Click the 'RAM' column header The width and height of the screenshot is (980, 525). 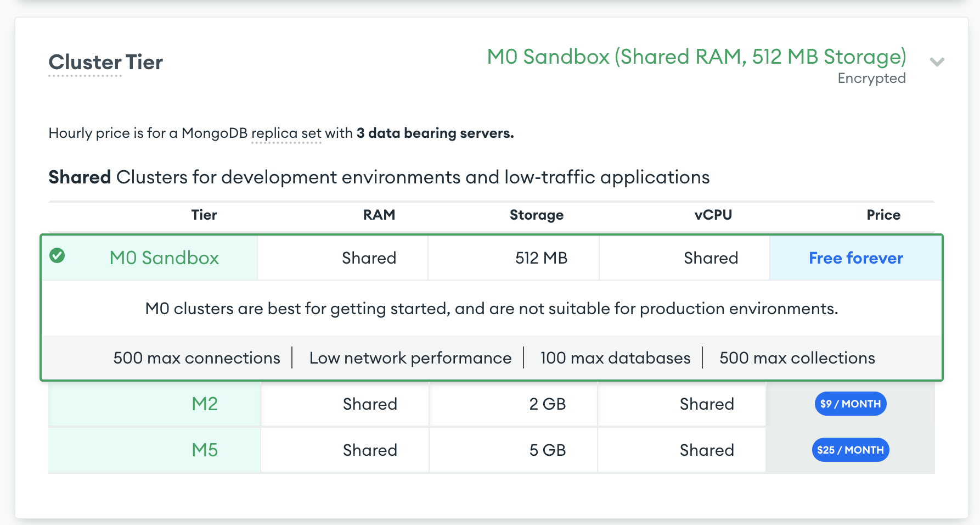click(x=379, y=215)
